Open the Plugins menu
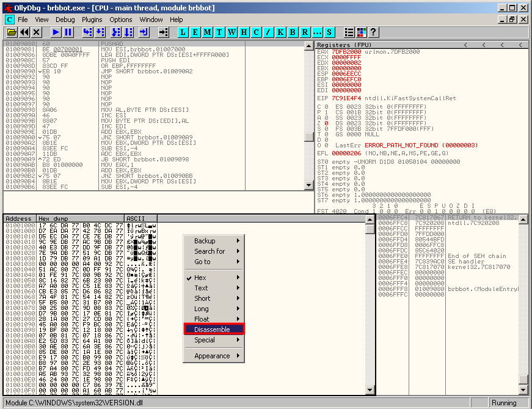Viewport: 532px width, 409px height. pos(92,20)
